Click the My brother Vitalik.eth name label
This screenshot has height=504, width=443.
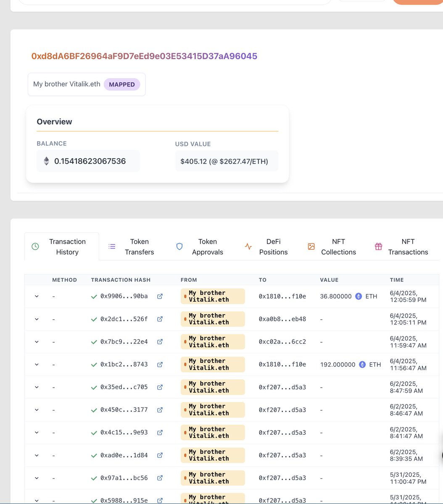tap(67, 84)
